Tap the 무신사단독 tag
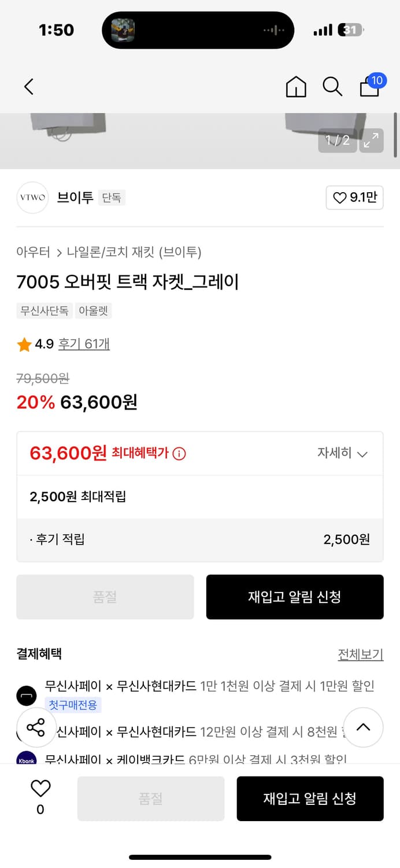Viewport: 400px width, 868px height. pyautogui.click(x=45, y=311)
